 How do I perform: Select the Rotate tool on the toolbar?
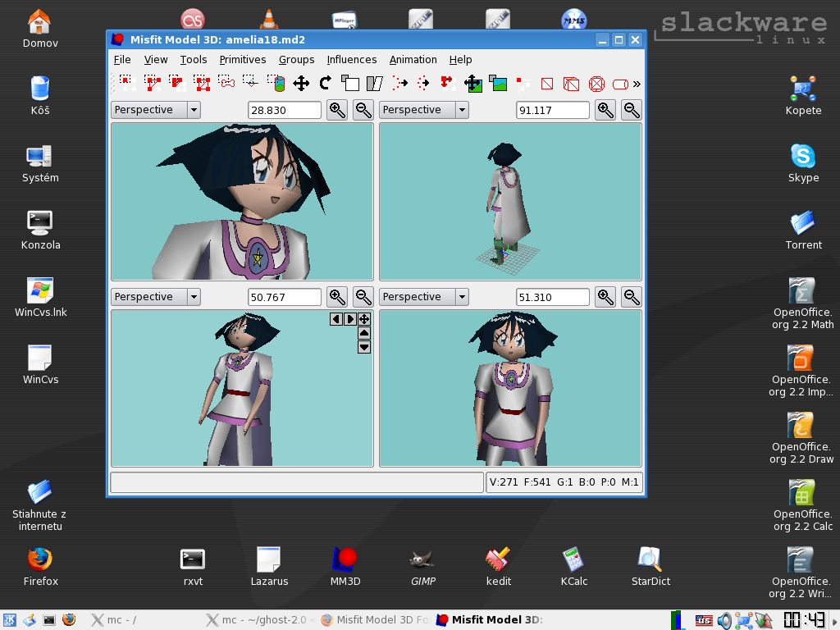click(x=326, y=83)
